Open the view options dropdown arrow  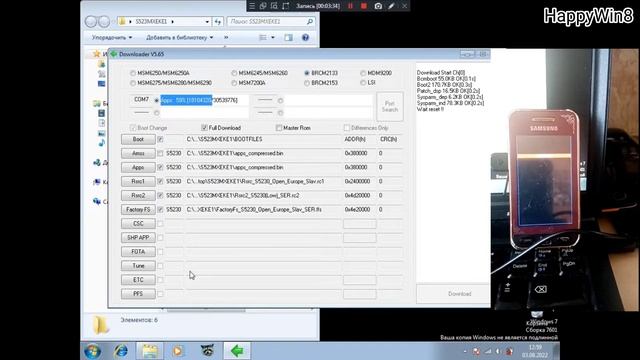[x=273, y=38]
